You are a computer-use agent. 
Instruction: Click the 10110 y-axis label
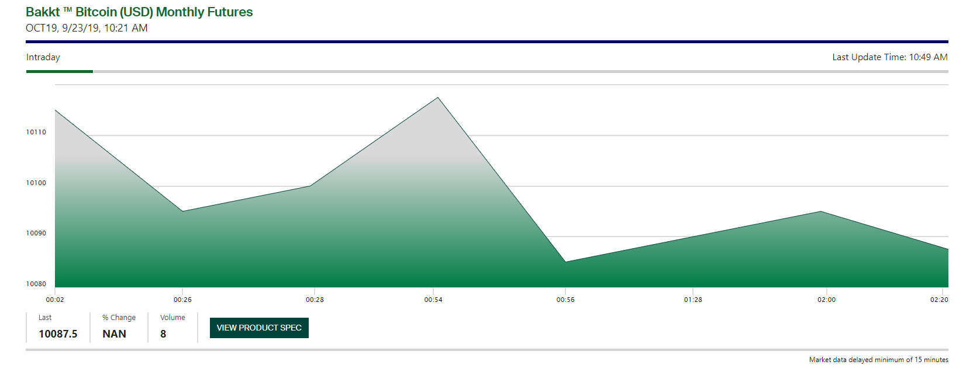(36, 132)
